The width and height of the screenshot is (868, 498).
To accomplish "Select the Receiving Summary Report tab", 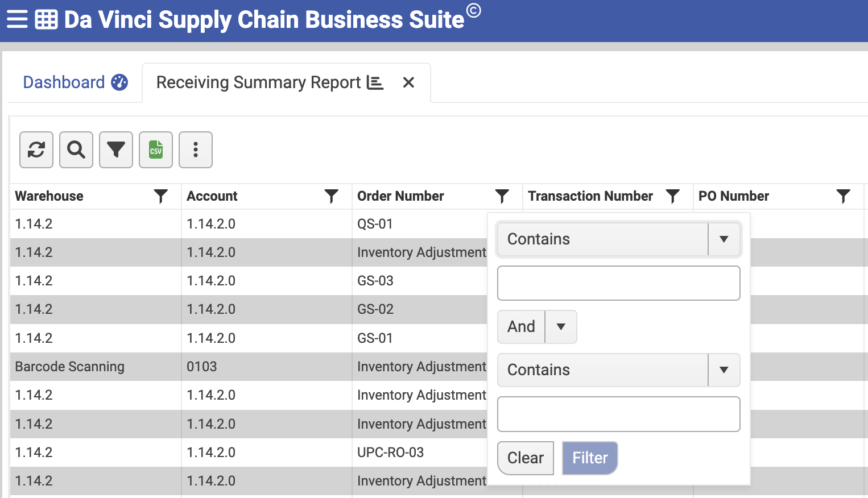I will click(x=270, y=82).
